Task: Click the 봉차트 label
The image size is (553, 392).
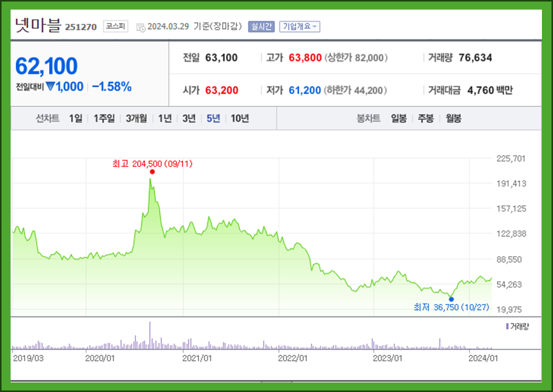Action: (x=368, y=118)
